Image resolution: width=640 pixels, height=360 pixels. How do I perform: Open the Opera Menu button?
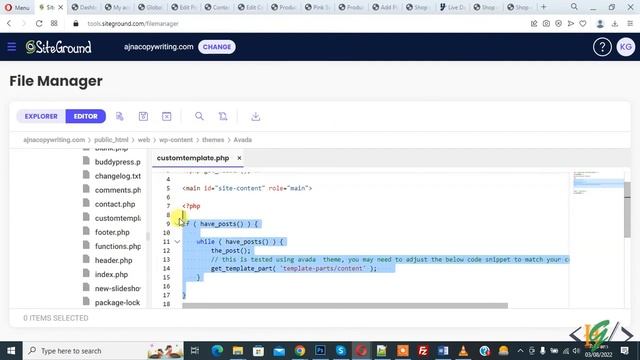click(x=17, y=7)
